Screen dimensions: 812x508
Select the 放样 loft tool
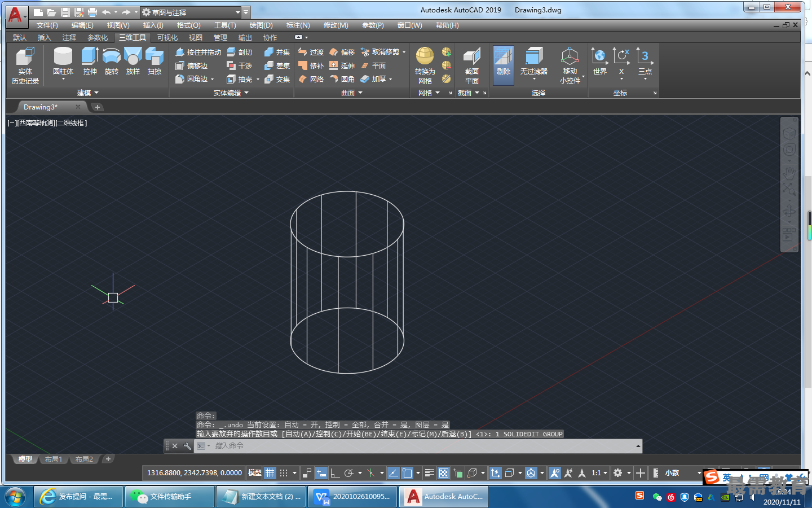pyautogui.click(x=133, y=62)
